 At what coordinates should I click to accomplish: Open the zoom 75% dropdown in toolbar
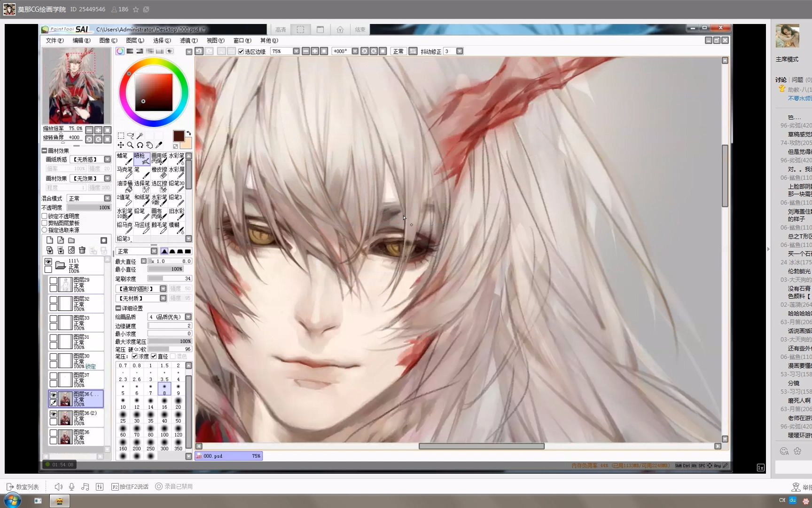296,51
